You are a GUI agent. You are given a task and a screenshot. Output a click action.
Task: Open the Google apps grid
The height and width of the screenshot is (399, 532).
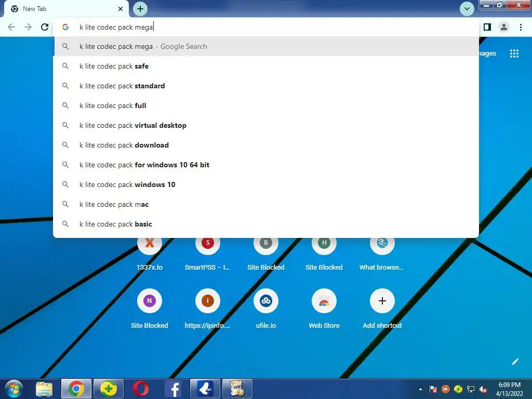coord(514,54)
